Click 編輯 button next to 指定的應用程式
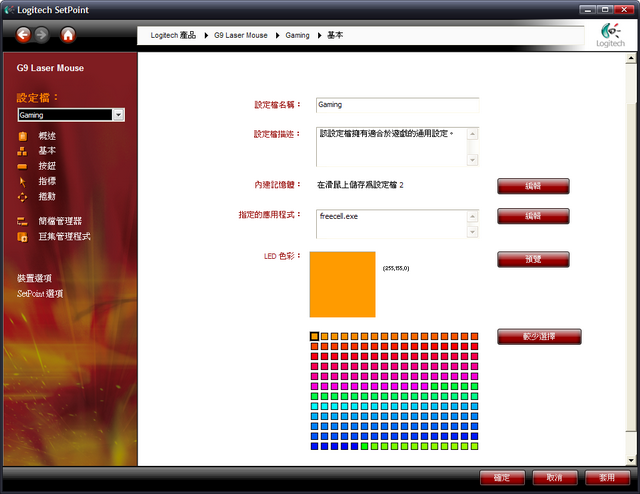Image resolution: width=640 pixels, height=494 pixels. pyautogui.click(x=533, y=216)
